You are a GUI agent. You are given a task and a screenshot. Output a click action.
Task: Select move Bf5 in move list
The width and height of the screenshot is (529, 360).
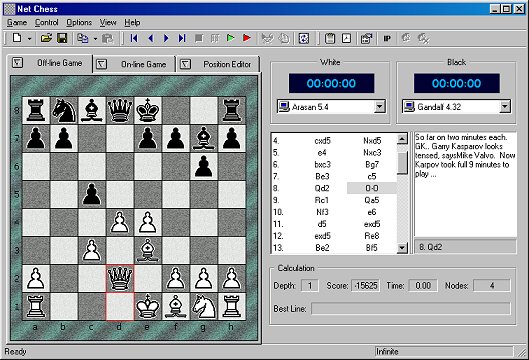pyautogui.click(x=372, y=248)
